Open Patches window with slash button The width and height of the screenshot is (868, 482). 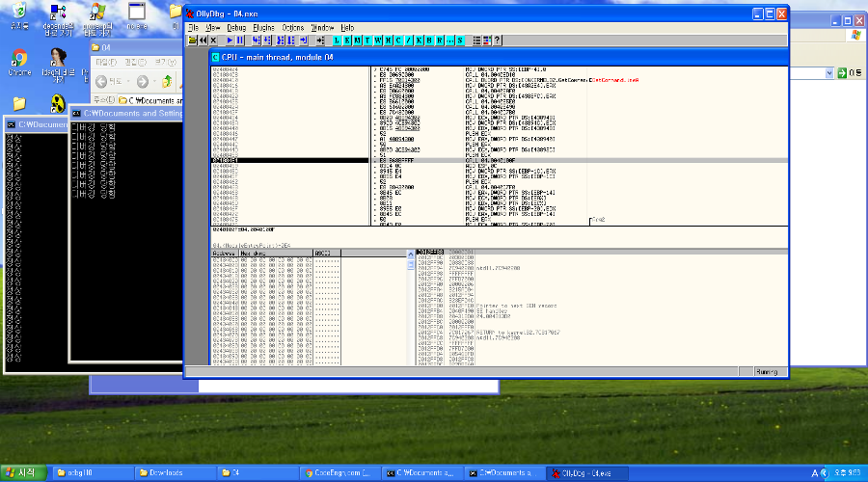click(x=409, y=40)
